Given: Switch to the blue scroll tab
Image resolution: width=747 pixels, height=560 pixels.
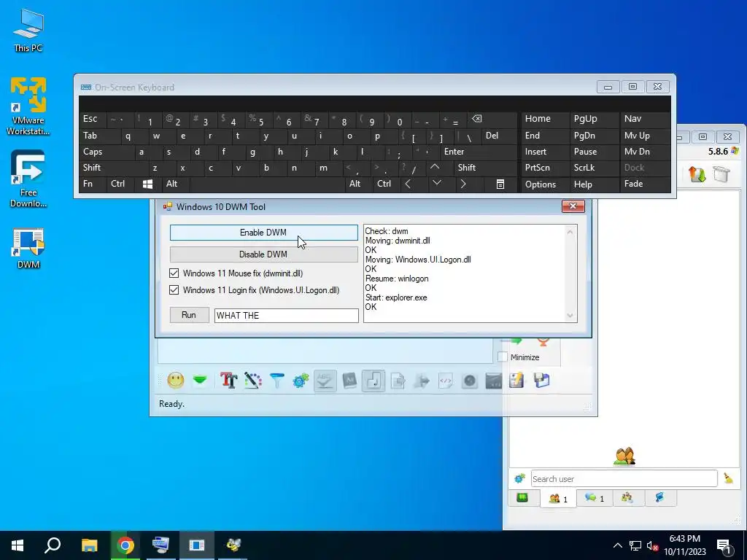Looking at the screenshot, I should (x=659, y=498).
